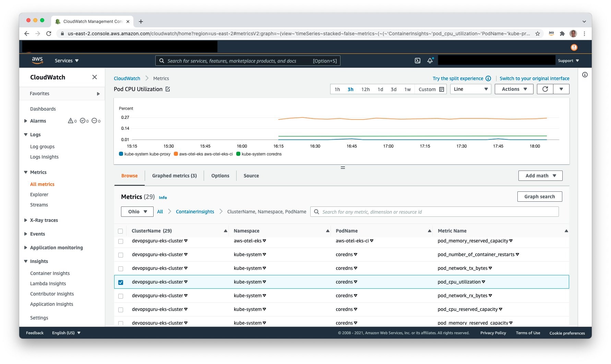Switch to the Options tab
The width and height of the screenshot is (611, 364).
pyautogui.click(x=220, y=176)
